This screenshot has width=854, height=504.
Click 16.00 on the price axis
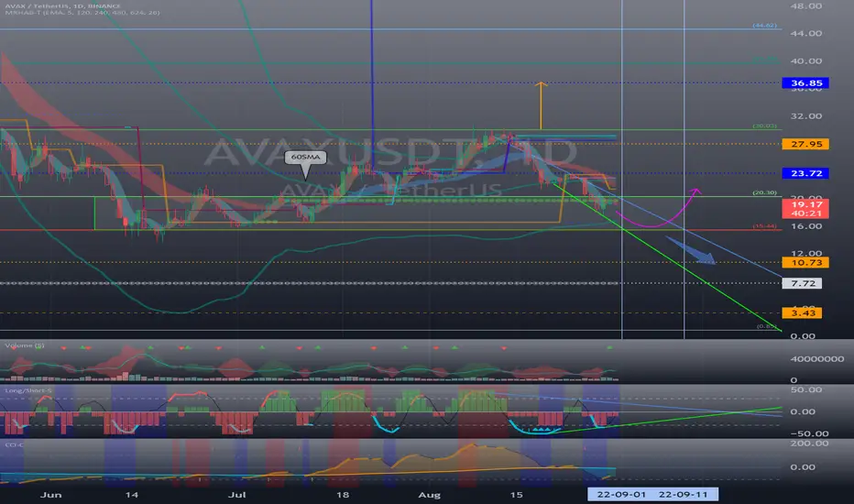[x=806, y=226]
